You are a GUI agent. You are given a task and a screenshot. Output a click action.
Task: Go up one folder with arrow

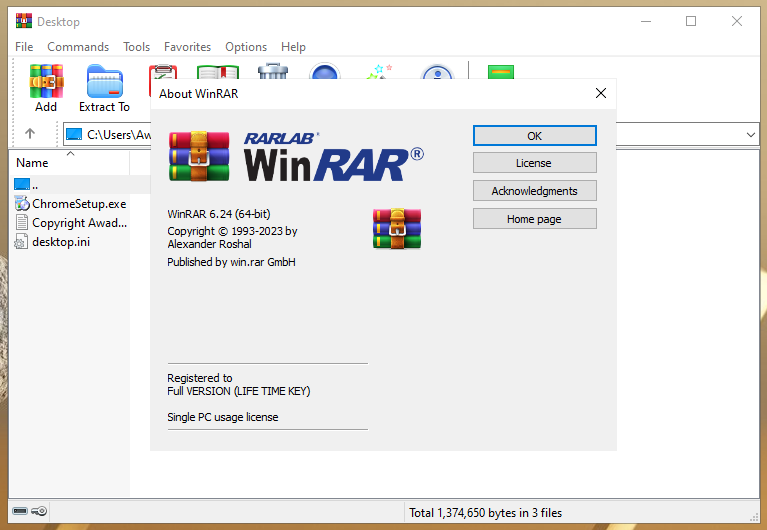tap(30, 134)
